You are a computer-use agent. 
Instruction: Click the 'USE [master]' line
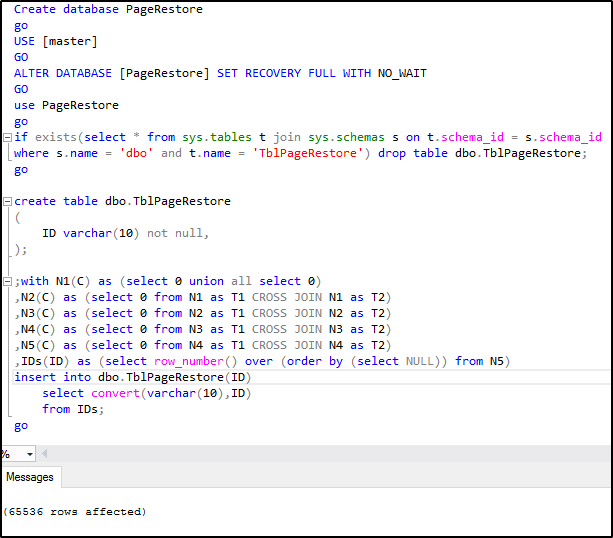point(56,41)
